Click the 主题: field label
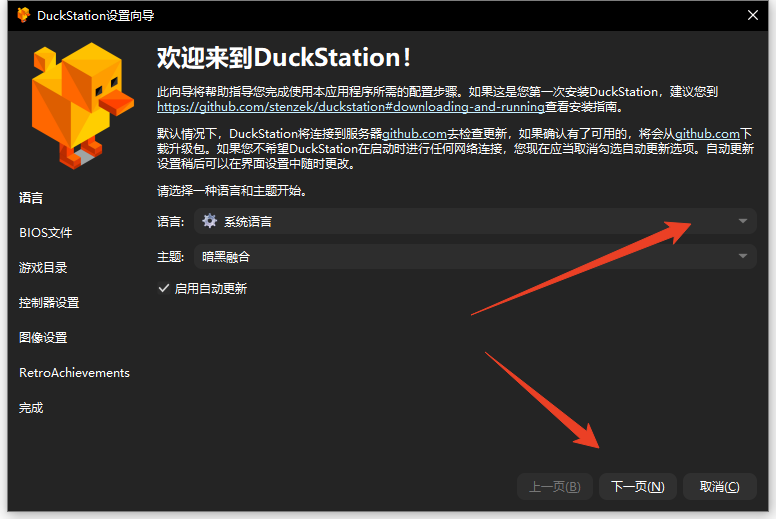 tap(171, 257)
